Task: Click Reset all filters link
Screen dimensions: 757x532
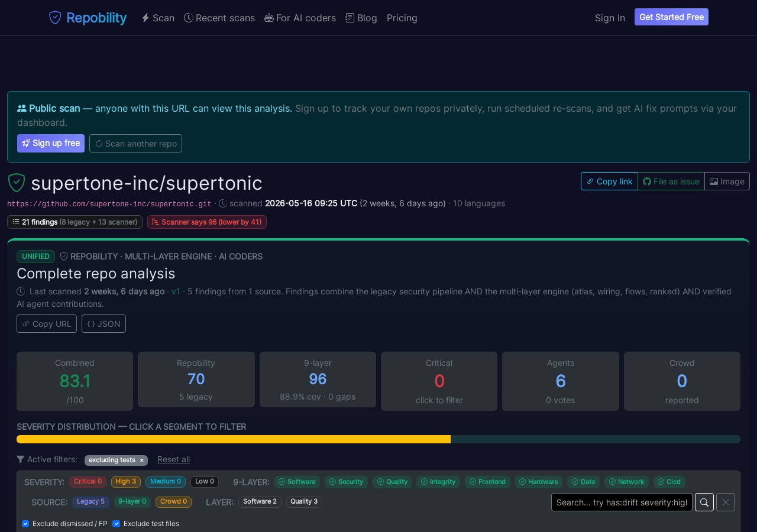Action: pyautogui.click(x=173, y=459)
